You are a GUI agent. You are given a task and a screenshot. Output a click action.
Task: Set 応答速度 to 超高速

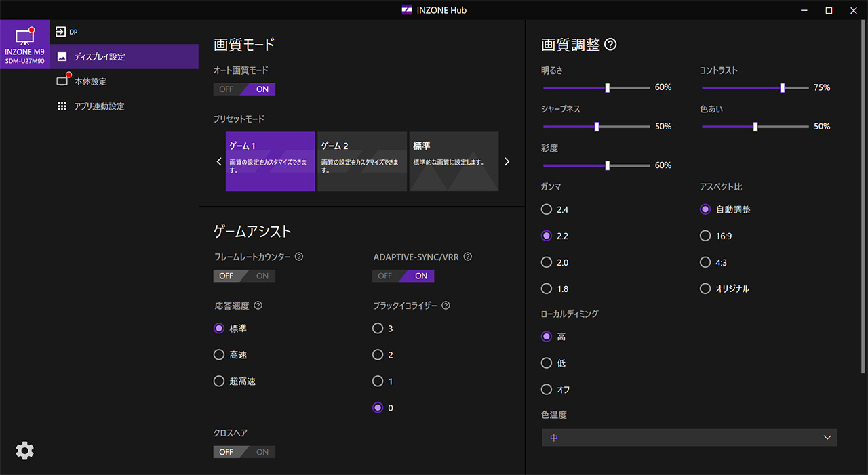pos(219,381)
